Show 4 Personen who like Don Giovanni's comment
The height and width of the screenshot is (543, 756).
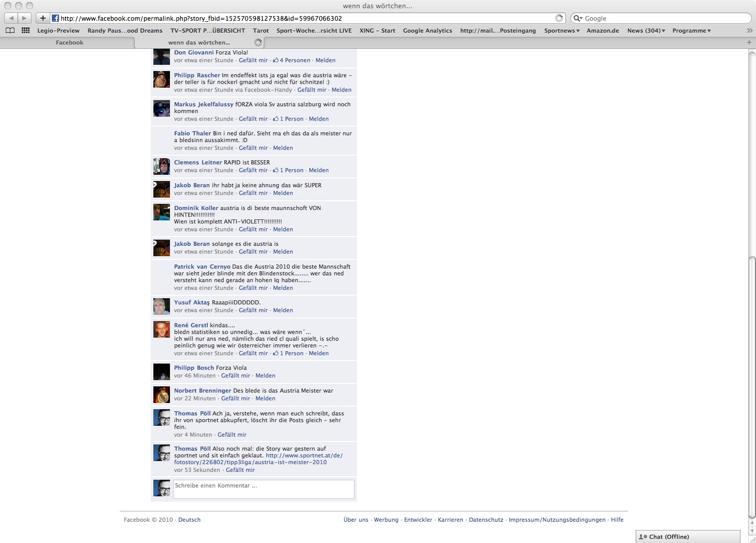pos(295,60)
